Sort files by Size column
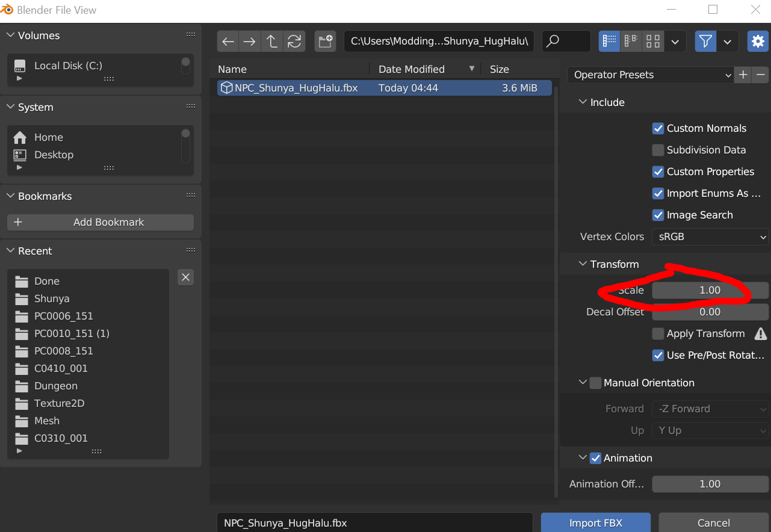This screenshot has height=532, width=771. click(x=500, y=69)
